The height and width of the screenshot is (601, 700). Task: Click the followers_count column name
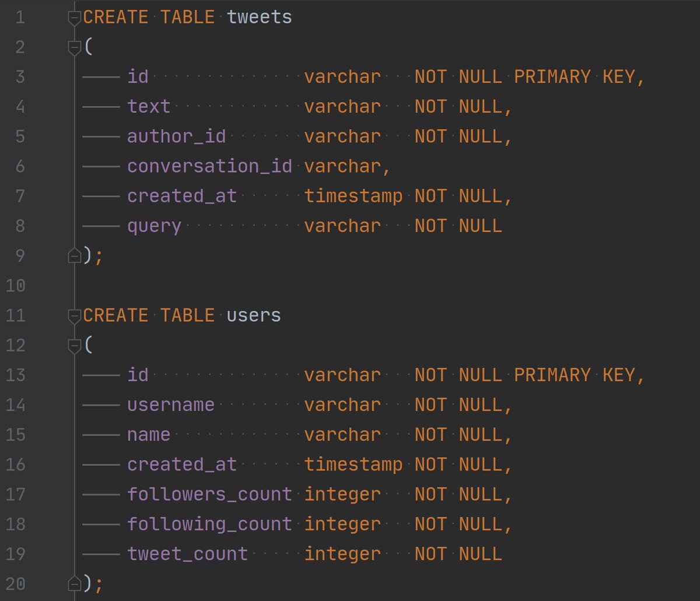pyautogui.click(x=210, y=494)
